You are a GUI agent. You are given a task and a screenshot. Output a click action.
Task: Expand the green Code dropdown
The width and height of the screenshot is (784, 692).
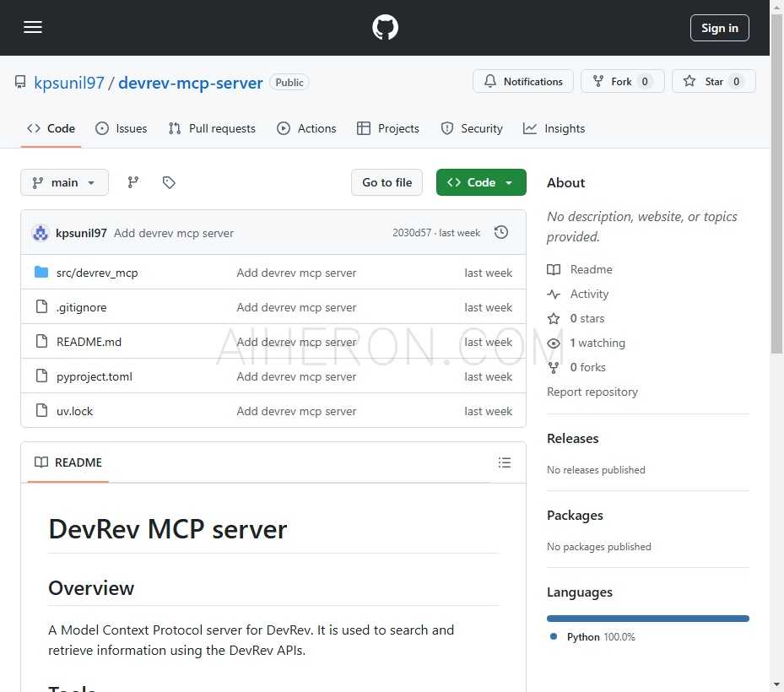[481, 182]
